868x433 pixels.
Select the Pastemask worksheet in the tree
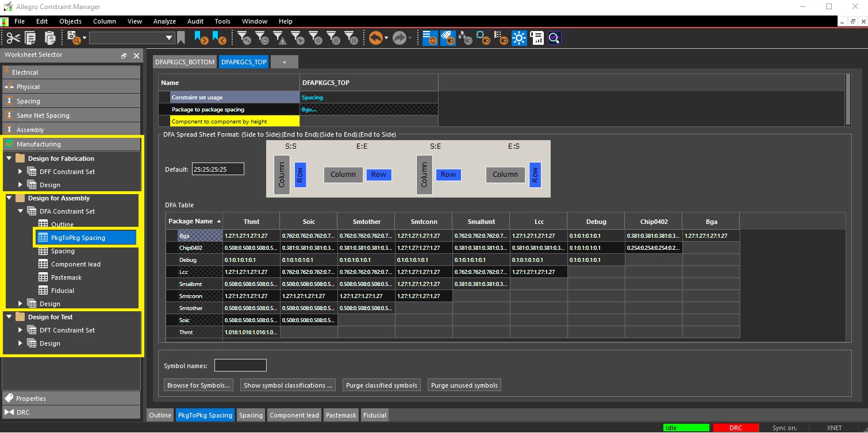click(66, 277)
